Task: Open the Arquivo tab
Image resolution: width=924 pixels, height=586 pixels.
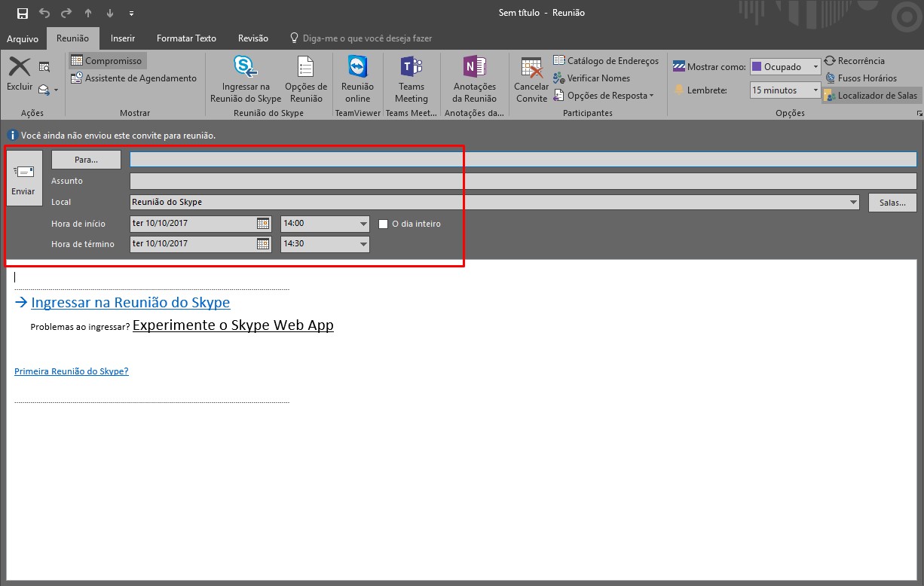Action: click(x=23, y=38)
